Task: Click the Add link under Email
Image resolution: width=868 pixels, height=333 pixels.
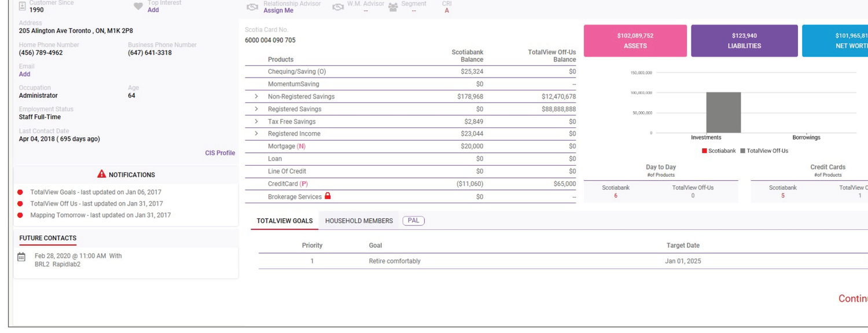Action: tap(24, 74)
